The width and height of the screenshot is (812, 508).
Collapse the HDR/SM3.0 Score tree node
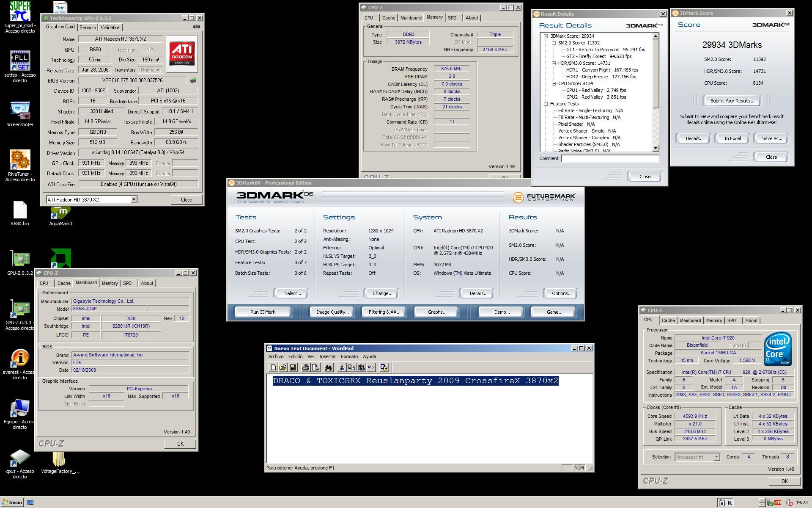click(x=554, y=63)
